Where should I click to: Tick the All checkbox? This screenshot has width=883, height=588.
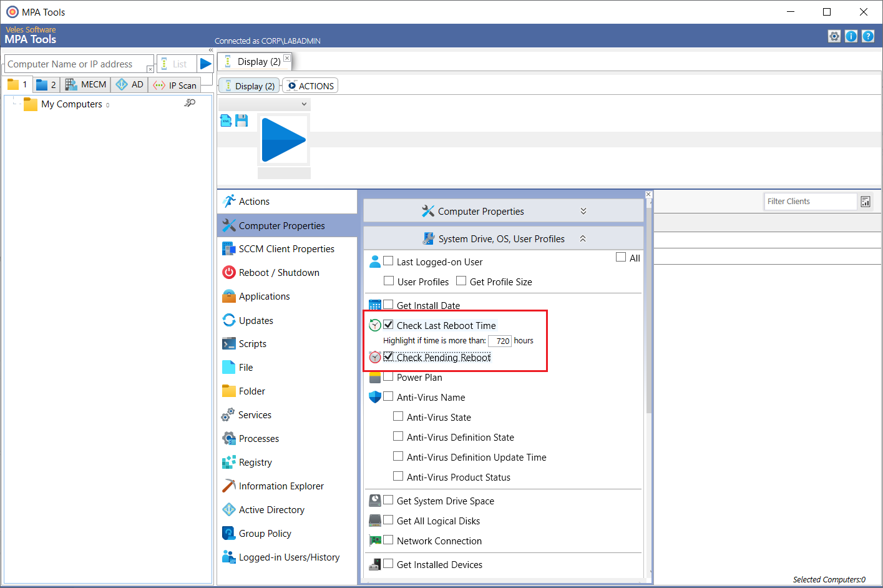click(621, 257)
